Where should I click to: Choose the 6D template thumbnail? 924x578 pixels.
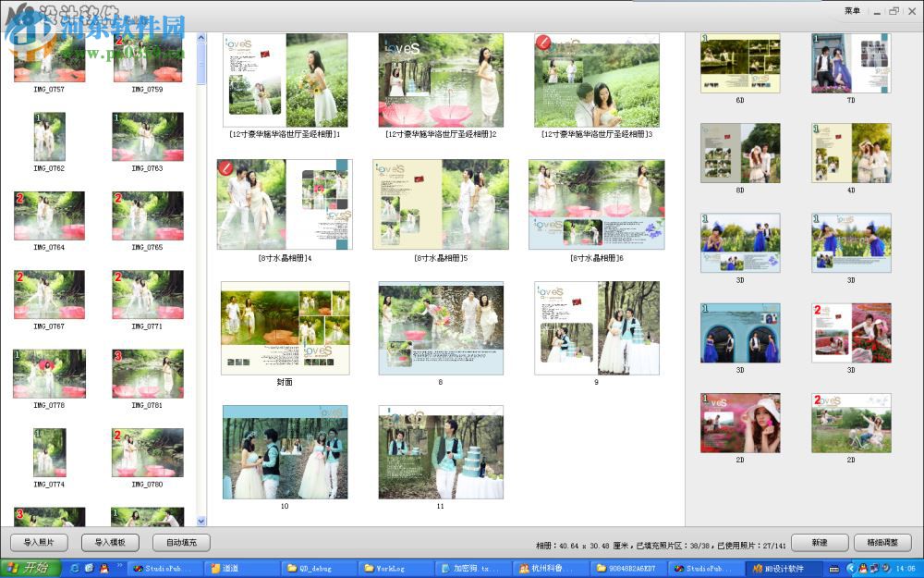[x=740, y=63]
